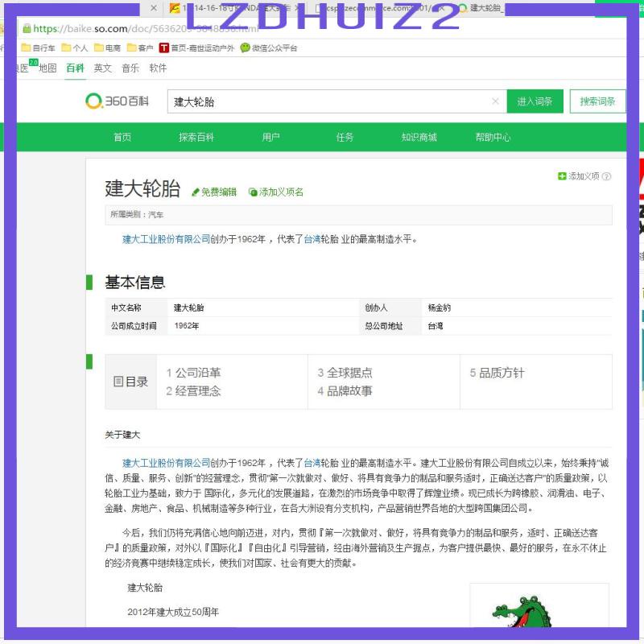
Task: Click the green plus 添加义项 icon
Action: coord(562,175)
